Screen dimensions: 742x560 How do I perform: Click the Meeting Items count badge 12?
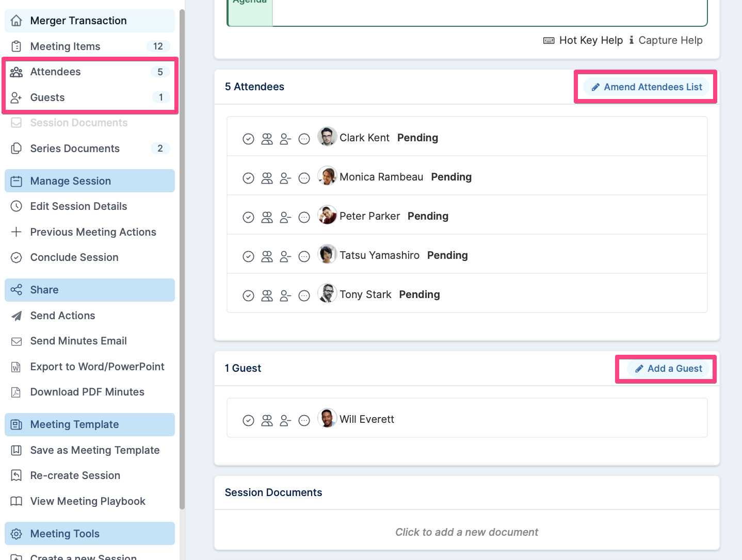coord(158,46)
